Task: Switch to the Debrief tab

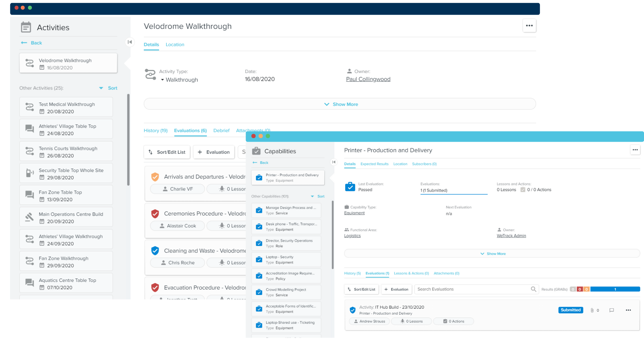Action: click(221, 131)
